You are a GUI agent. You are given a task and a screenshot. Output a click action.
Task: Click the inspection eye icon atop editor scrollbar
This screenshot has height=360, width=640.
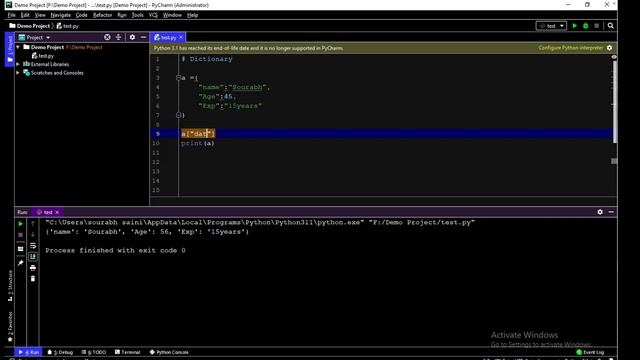pos(614,57)
